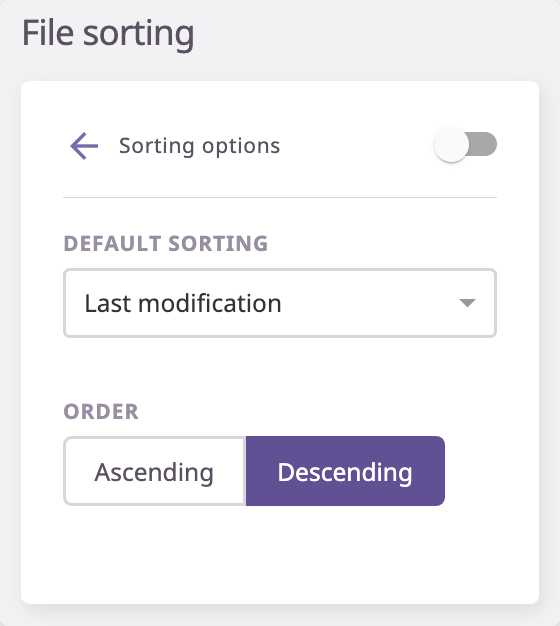The width and height of the screenshot is (560, 626).
Task: Select Ascending order
Action: tap(154, 471)
